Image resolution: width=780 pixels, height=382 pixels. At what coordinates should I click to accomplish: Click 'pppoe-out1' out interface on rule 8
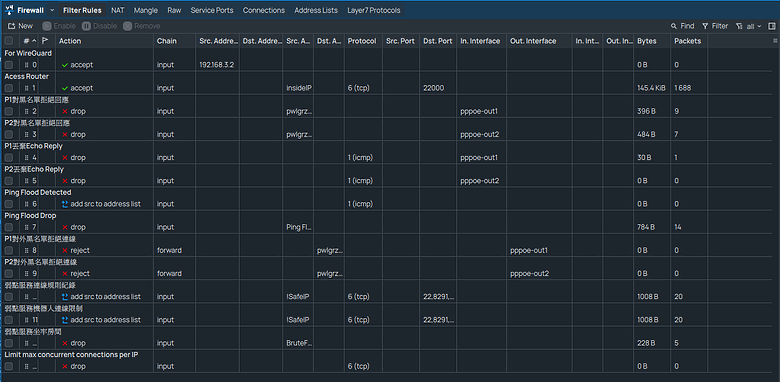[x=529, y=250]
